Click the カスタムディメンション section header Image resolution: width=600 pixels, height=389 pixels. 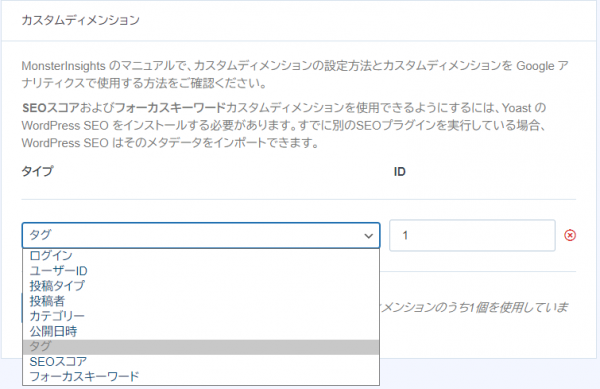point(80,20)
